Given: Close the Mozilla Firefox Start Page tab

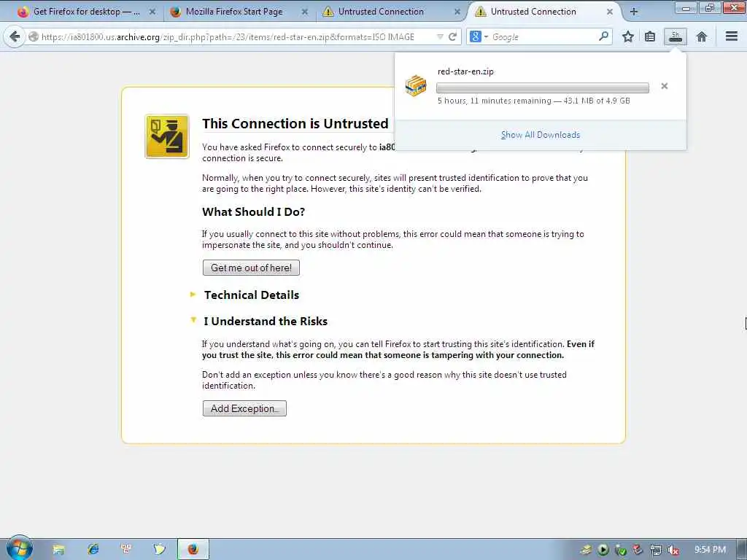Looking at the screenshot, I should coord(305,12).
